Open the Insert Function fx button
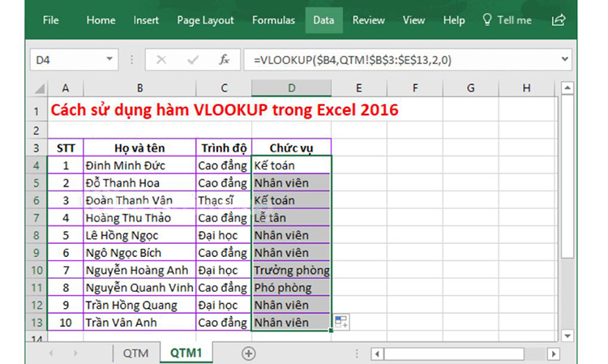608x364 pixels. [224, 60]
